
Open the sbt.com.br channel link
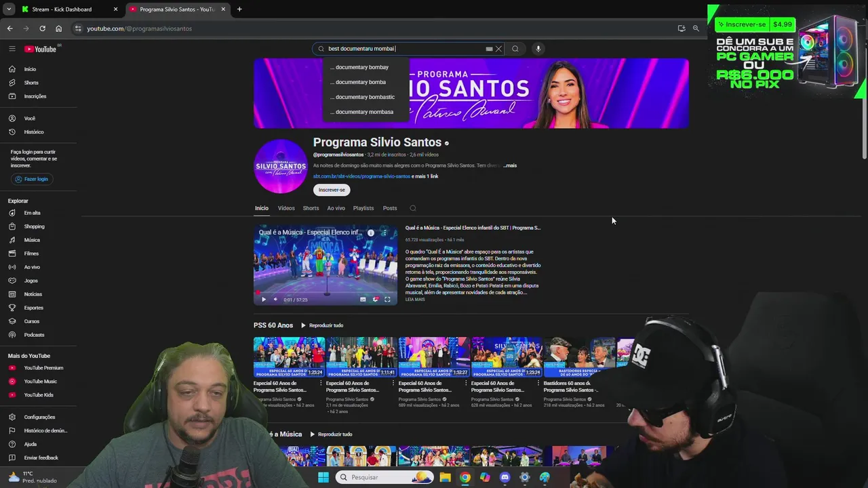point(361,176)
